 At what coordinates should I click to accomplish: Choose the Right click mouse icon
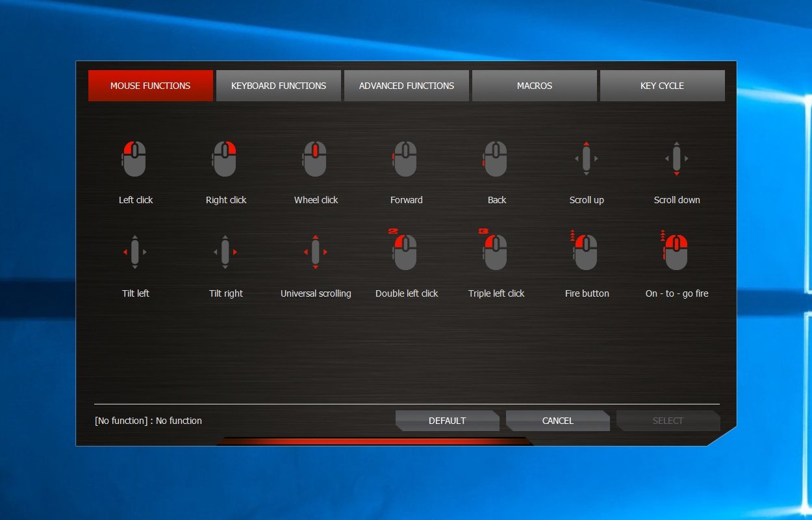[225, 159]
